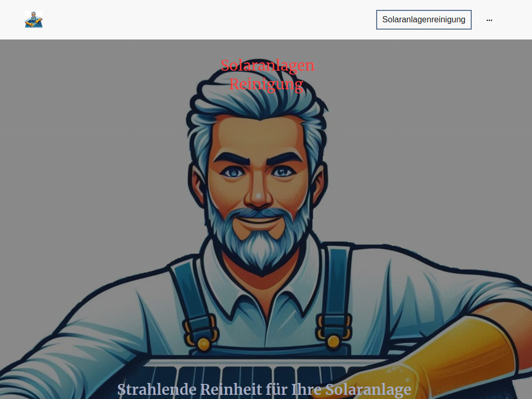532x399 pixels.
Task: Click the heading 'Strahlende Reinheit für Ihre Solaranlage'
Action: [265, 389]
